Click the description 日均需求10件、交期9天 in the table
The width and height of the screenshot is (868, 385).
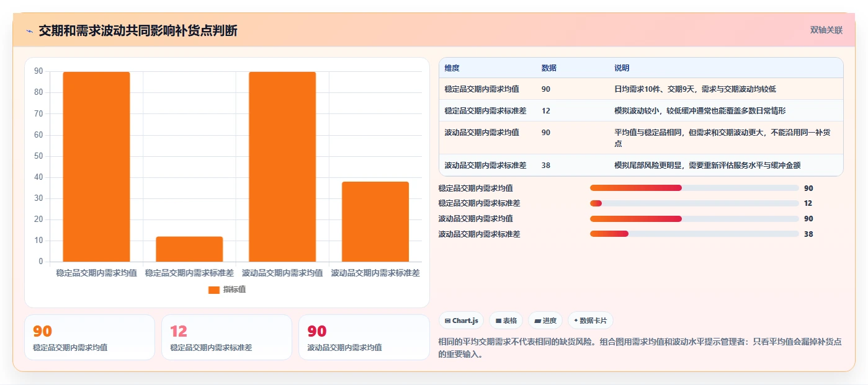pos(695,89)
